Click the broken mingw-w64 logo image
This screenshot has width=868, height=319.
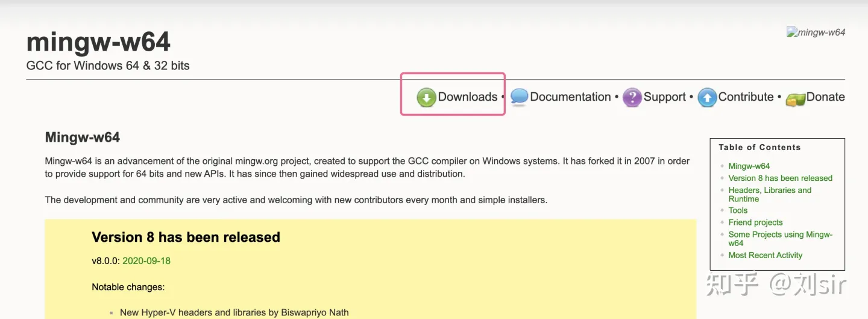pos(816,32)
